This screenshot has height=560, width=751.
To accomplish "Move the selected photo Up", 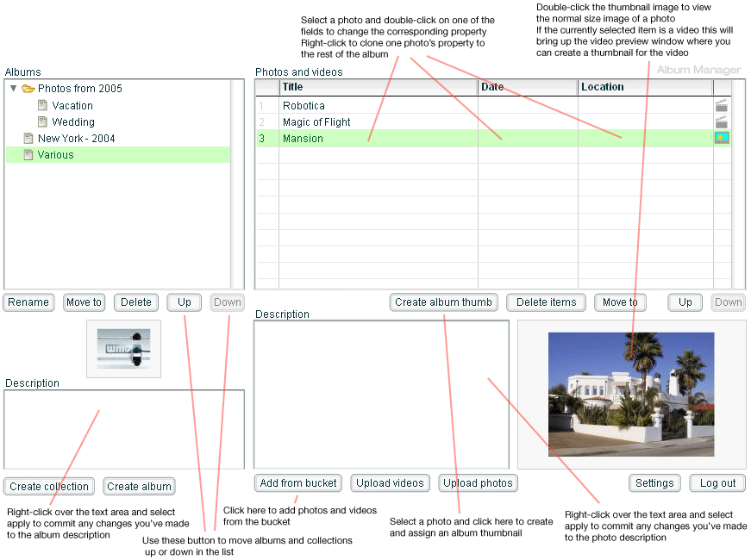I will [x=685, y=302].
